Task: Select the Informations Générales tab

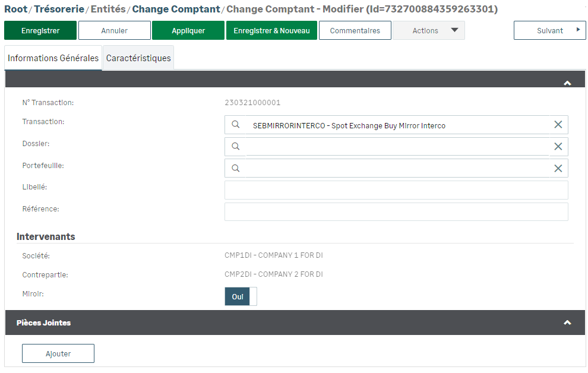Action: 53,58
